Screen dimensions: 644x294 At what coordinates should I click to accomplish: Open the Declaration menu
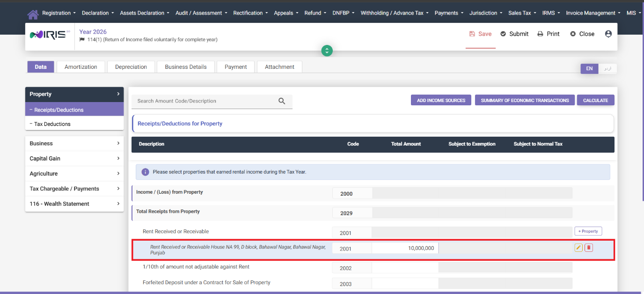pos(98,13)
